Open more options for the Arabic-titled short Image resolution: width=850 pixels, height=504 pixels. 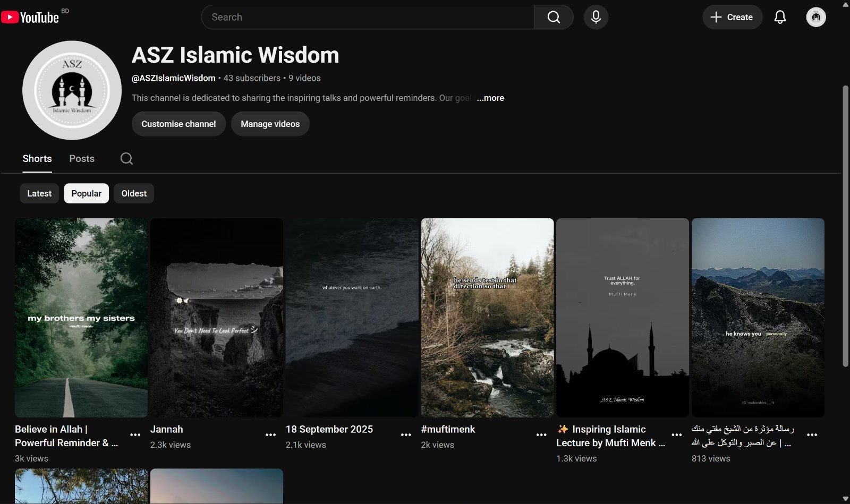point(812,434)
